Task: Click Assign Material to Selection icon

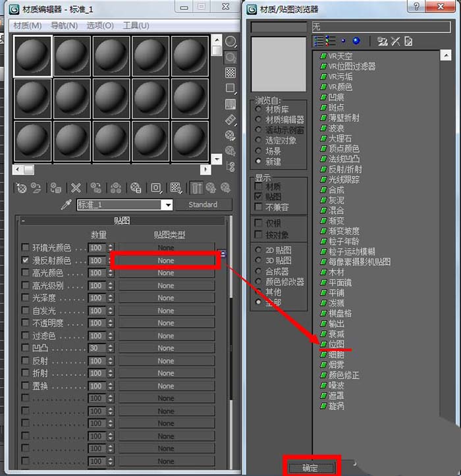Action: click(x=55, y=188)
